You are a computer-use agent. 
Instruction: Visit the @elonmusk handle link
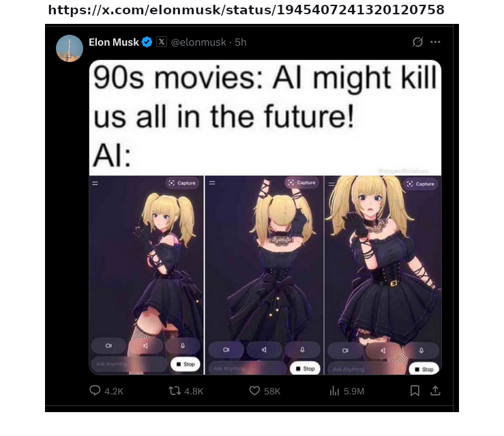(x=198, y=42)
